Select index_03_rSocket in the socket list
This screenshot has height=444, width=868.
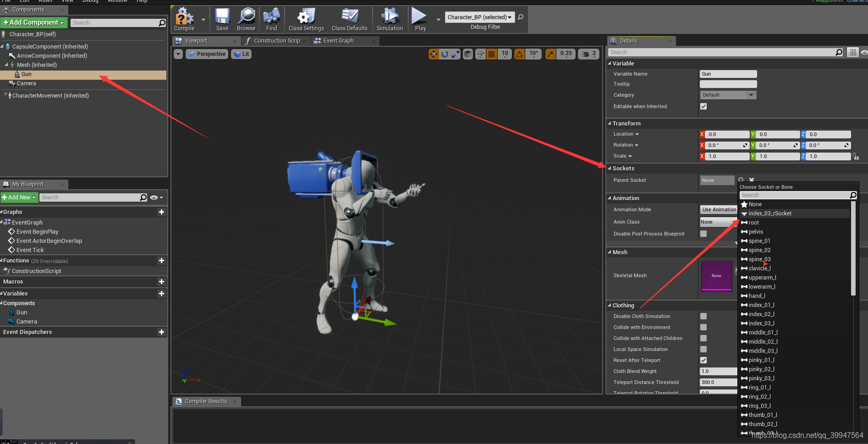click(796, 214)
